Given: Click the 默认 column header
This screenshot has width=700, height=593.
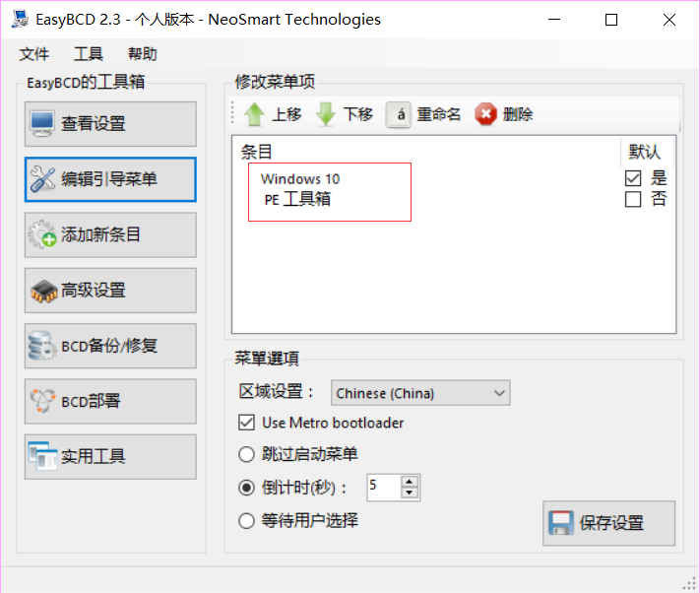Looking at the screenshot, I should pyautogui.click(x=645, y=152).
